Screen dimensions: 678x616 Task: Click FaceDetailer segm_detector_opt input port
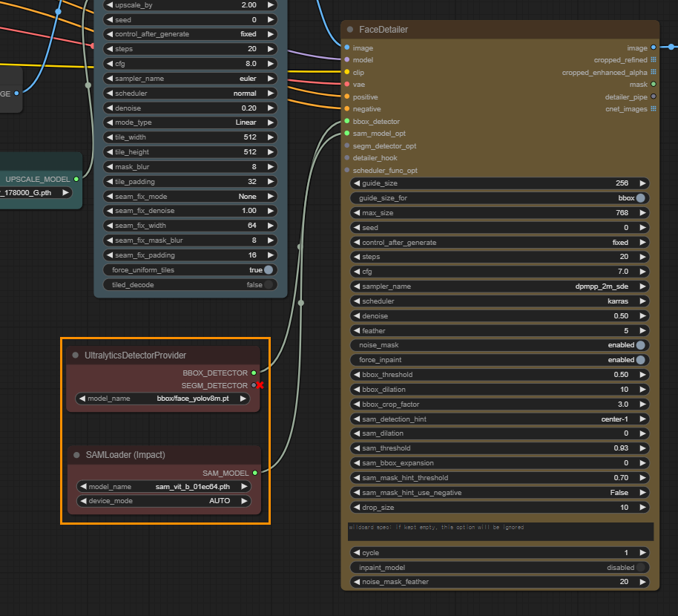tap(346, 145)
